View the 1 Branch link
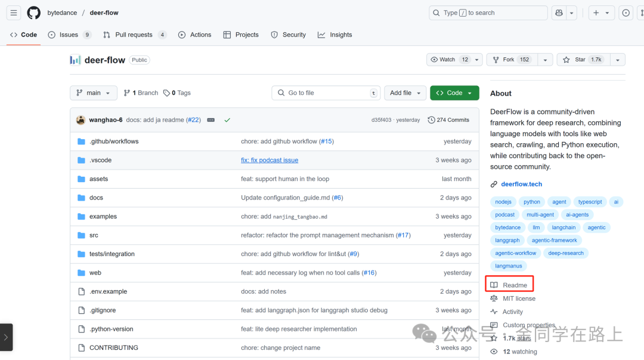The image size is (644, 360). tap(141, 93)
